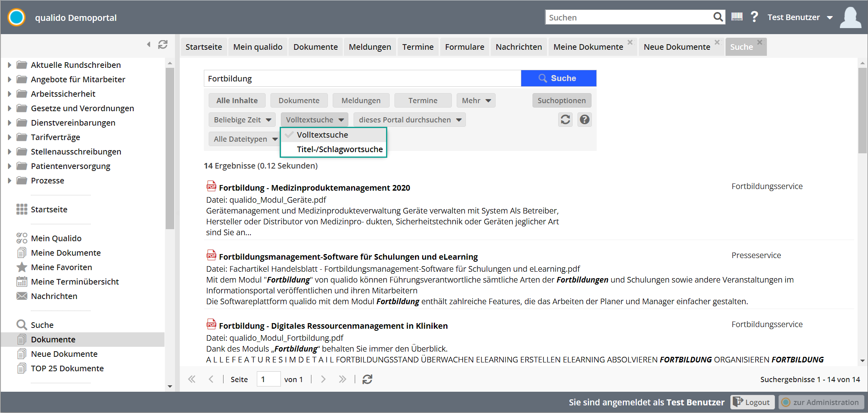Viewport: 868px width, 413px height.
Task: Refresh the sidebar navigation tree
Action: (x=163, y=45)
